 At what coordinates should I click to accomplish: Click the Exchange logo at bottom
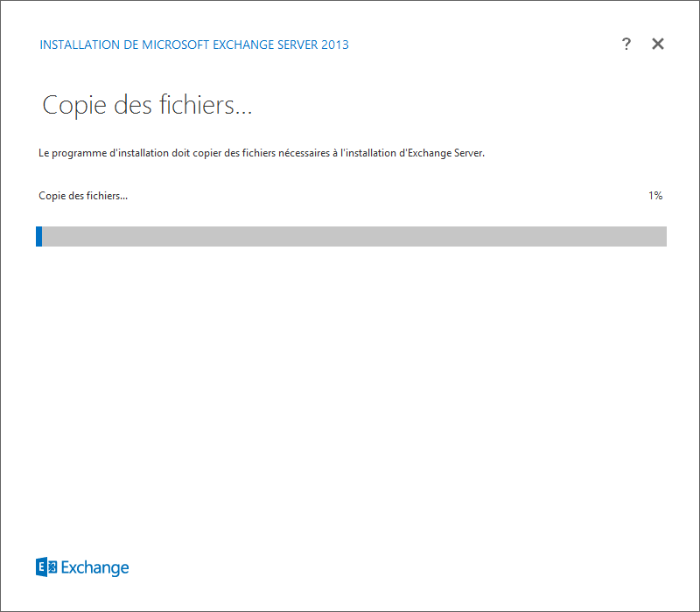coord(82,567)
